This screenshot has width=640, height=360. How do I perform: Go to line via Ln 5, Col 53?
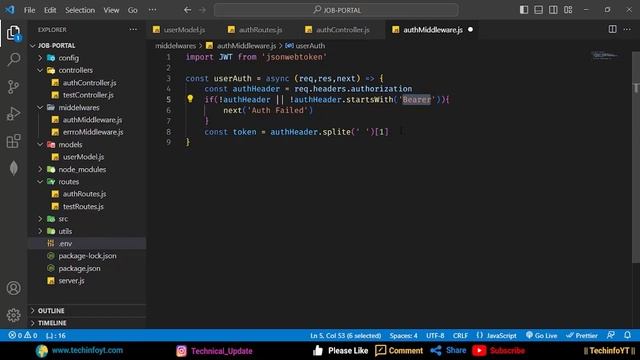345,336
